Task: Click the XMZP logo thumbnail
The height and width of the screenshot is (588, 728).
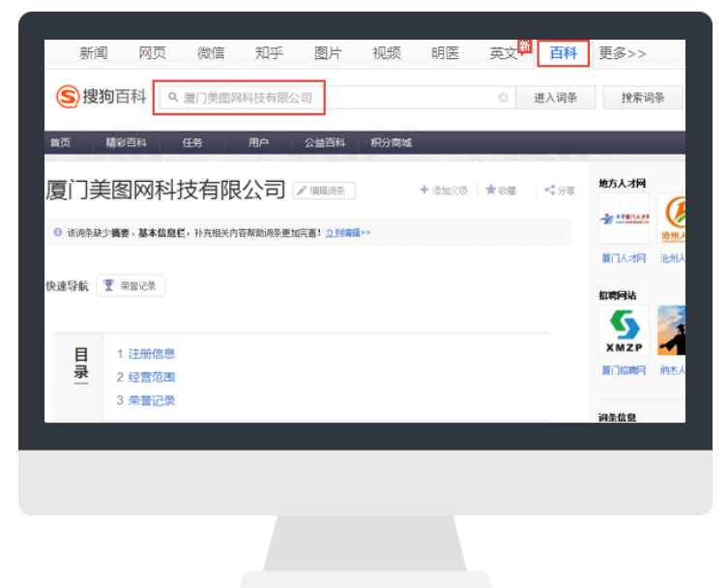Action: (624, 330)
